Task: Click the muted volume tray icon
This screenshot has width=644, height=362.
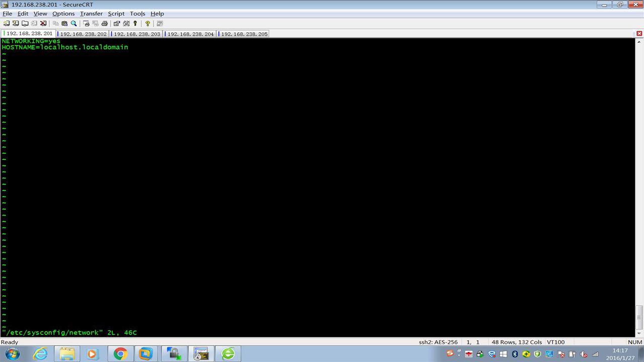Action: [583, 354]
